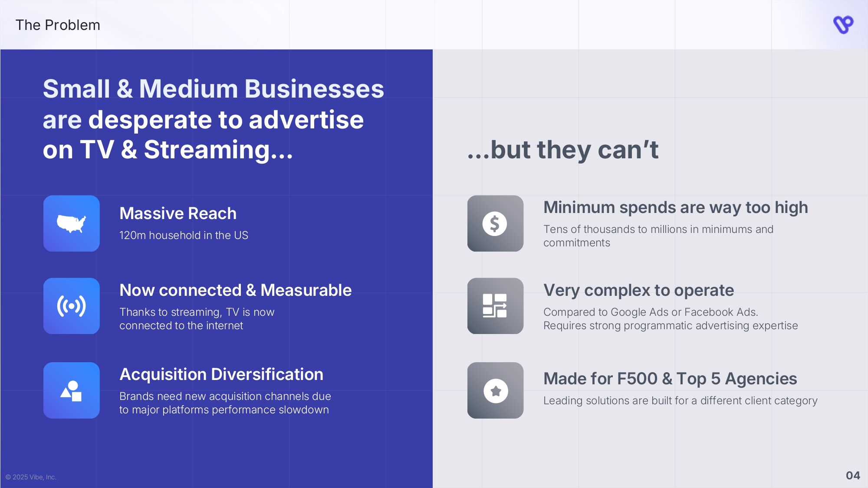Select the 'Massive Reach' text label

point(178,213)
